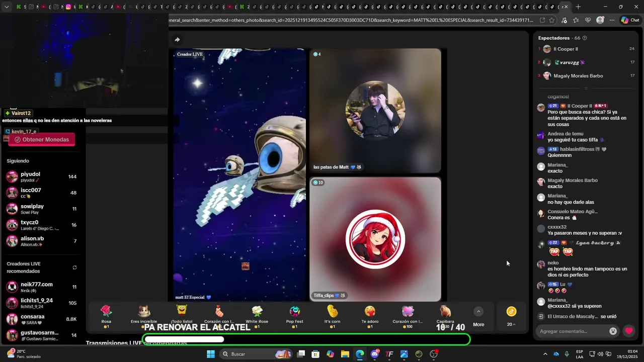Open OBS Studio from taskbar
This screenshot has width=644, height=362.
[434, 354]
